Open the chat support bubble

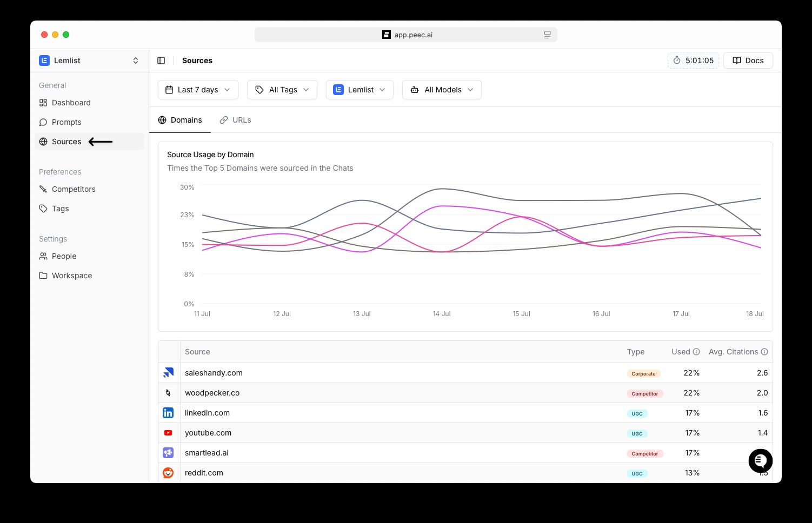pos(760,461)
